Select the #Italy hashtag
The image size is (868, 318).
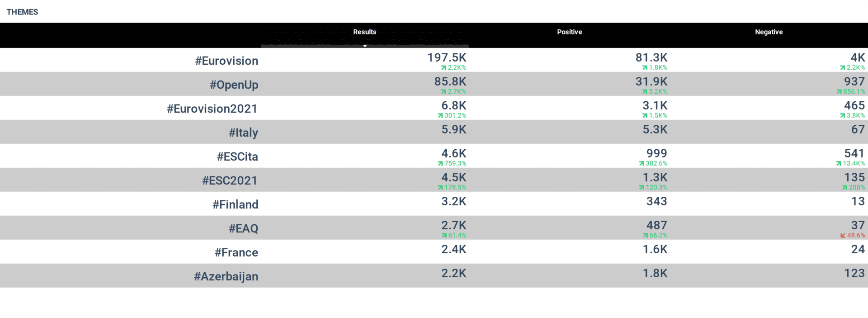click(243, 133)
